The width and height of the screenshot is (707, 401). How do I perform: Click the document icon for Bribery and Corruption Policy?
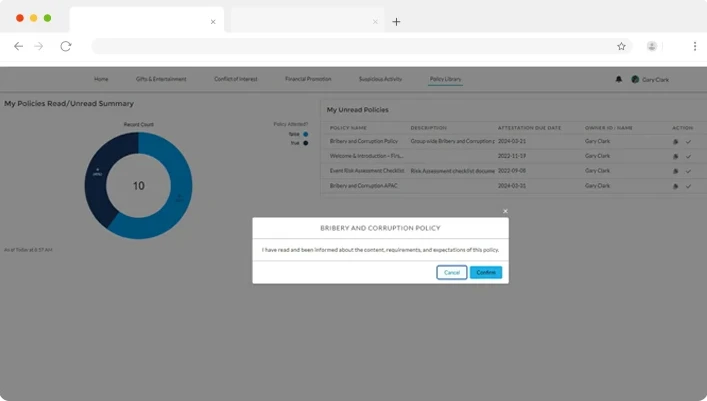click(675, 142)
